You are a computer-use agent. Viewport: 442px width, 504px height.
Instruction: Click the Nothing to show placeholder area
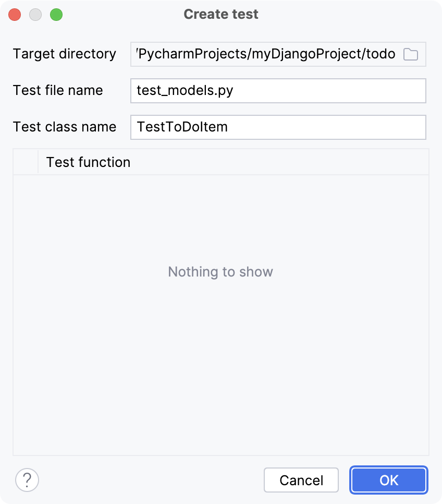pos(220,271)
